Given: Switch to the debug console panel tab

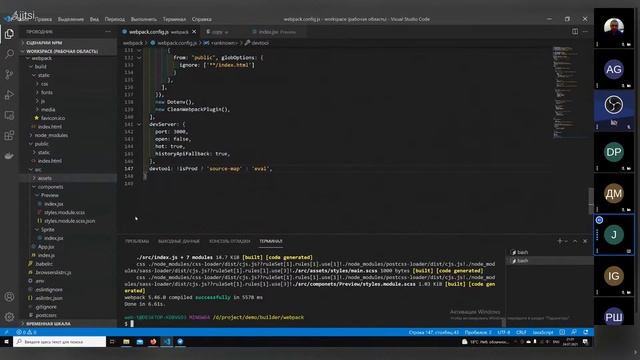Looking at the screenshot, I should pyautogui.click(x=229, y=241).
